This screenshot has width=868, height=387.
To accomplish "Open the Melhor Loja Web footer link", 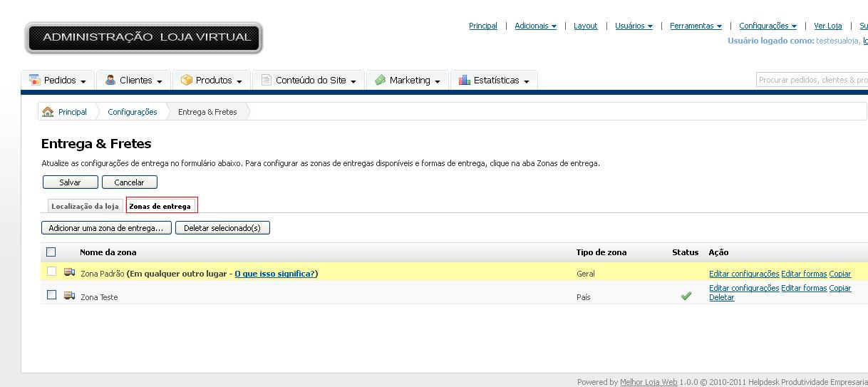I will [649, 382].
